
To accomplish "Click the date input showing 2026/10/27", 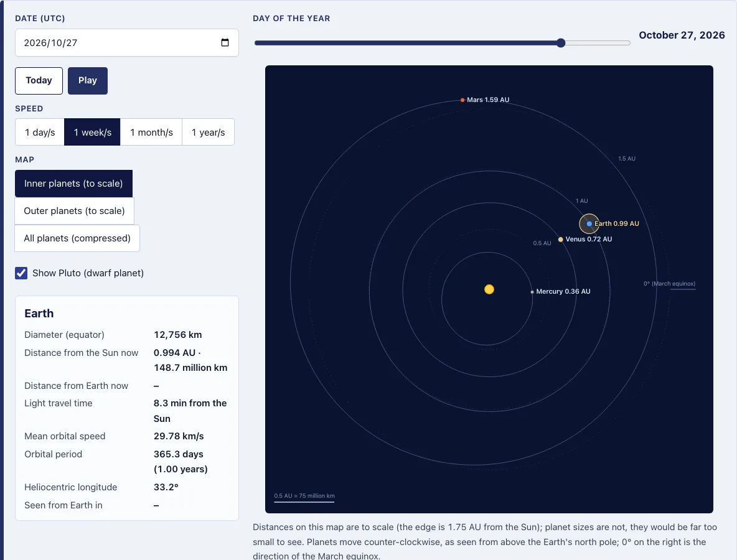I will [x=127, y=43].
